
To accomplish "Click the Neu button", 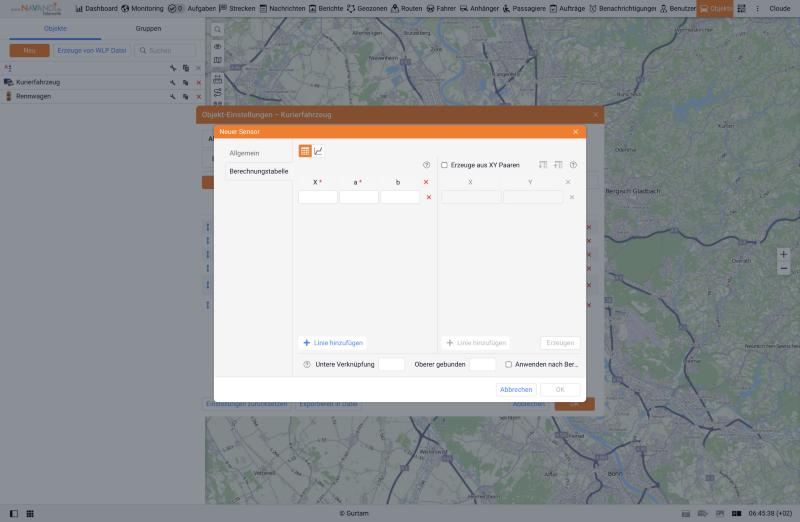I will 29,51.
